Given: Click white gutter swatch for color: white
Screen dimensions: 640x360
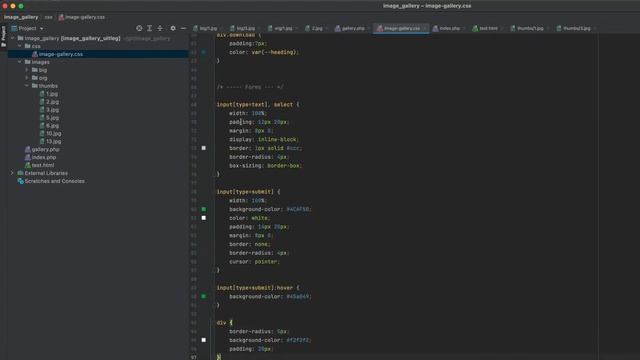Looking at the screenshot, I should pos(204,218).
